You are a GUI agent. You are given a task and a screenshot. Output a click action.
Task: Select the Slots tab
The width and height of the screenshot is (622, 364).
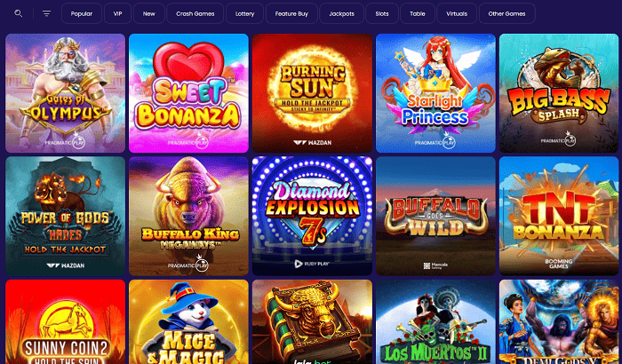coord(382,13)
